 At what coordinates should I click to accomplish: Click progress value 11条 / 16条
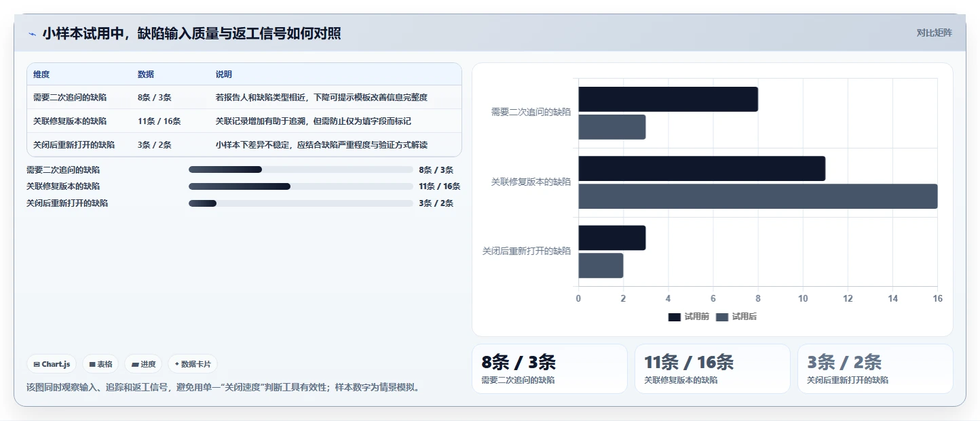pyautogui.click(x=439, y=186)
